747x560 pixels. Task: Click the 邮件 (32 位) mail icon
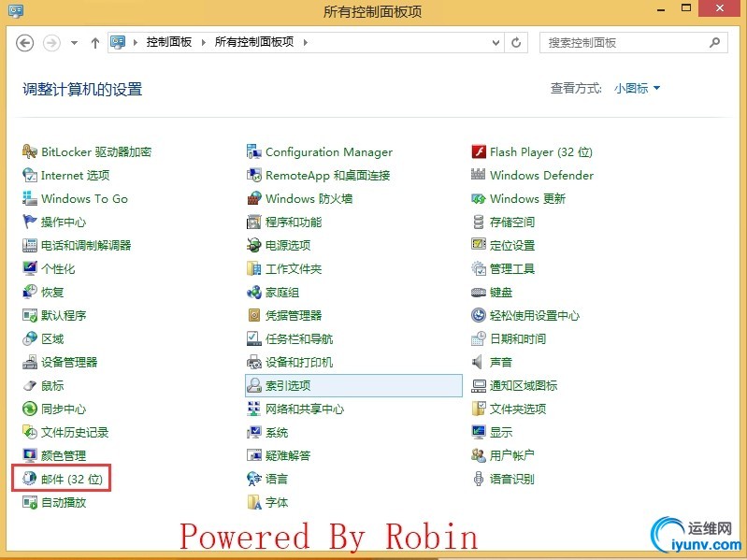(x=30, y=479)
